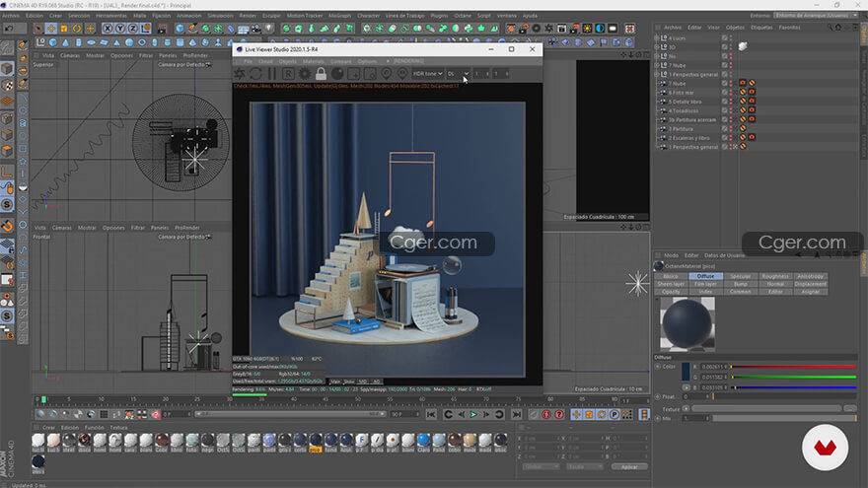Open the Cámaras menu in the top viewport
The height and width of the screenshot is (488, 868).
coord(70,55)
